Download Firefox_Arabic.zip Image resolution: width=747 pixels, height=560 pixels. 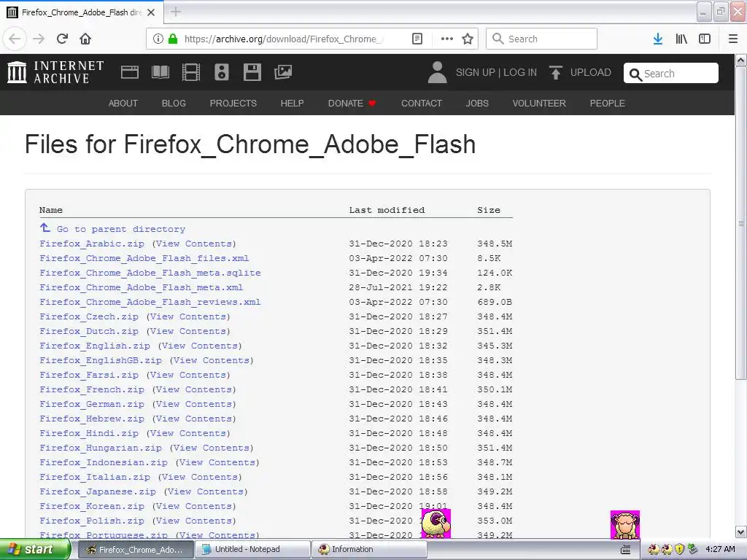(x=92, y=244)
